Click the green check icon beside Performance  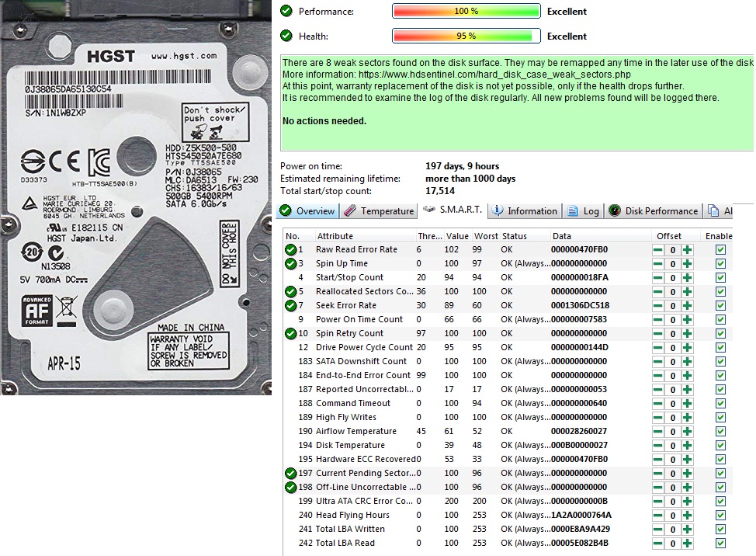pyautogui.click(x=286, y=11)
